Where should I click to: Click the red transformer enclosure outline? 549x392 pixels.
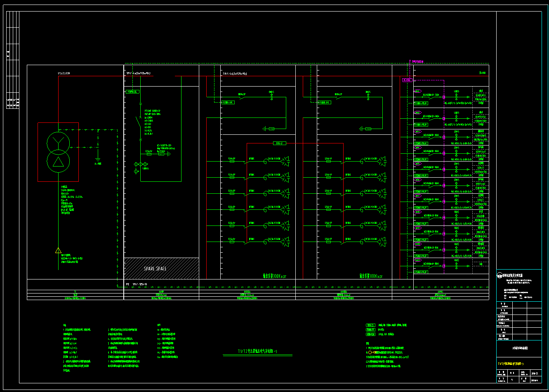click(38, 153)
